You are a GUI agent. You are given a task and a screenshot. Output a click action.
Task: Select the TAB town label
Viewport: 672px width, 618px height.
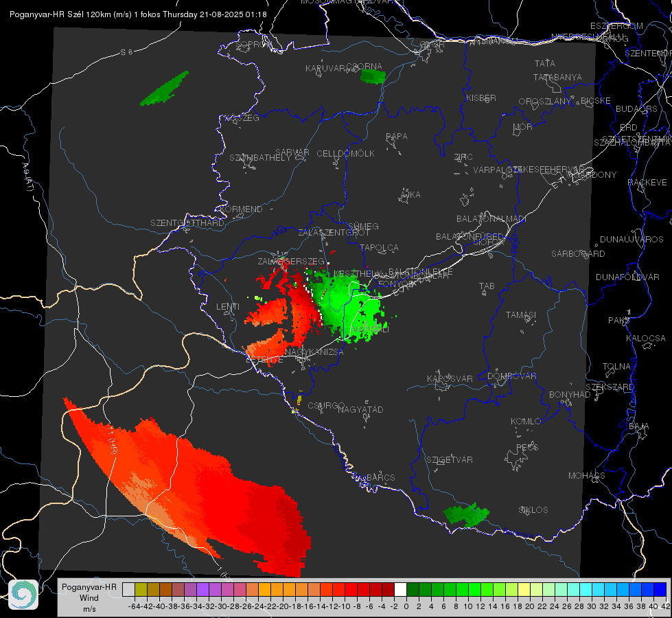pos(487,286)
